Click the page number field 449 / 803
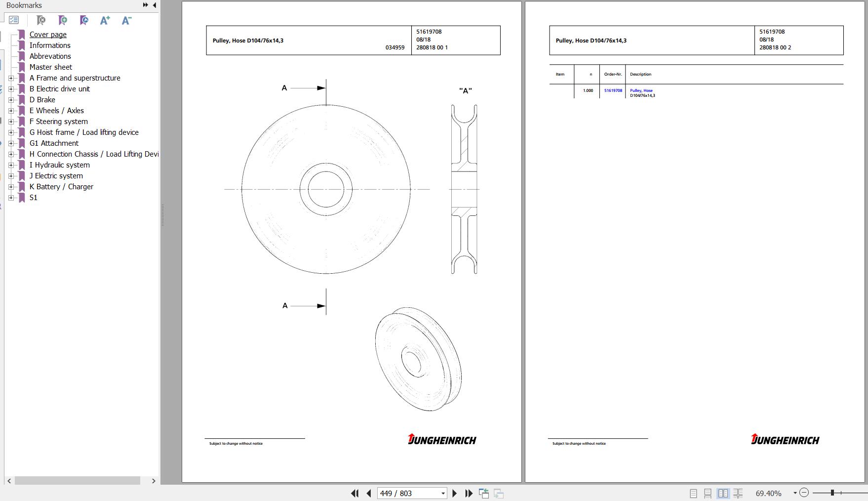The image size is (868, 501). pyautogui.click(x=409, y=493)
